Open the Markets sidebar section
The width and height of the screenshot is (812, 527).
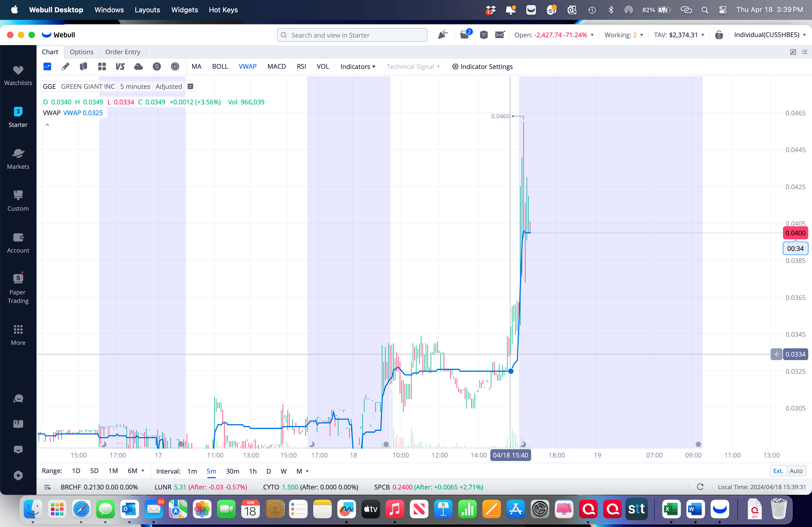pyautogui.click(x=18, y=159)
